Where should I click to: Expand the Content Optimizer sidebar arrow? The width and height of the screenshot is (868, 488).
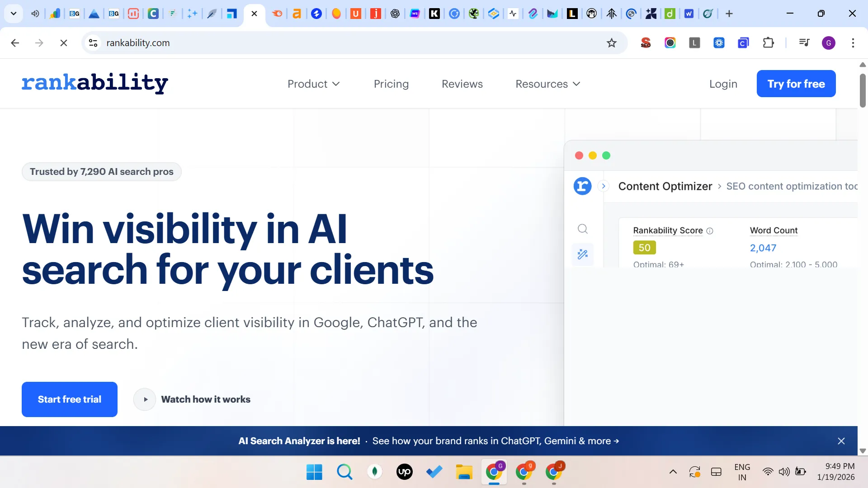pyautogui.click(x=603, y=186)
